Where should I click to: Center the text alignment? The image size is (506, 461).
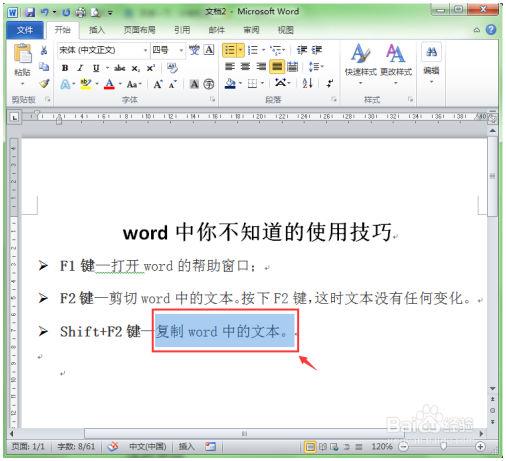click(x=245, y=67)
